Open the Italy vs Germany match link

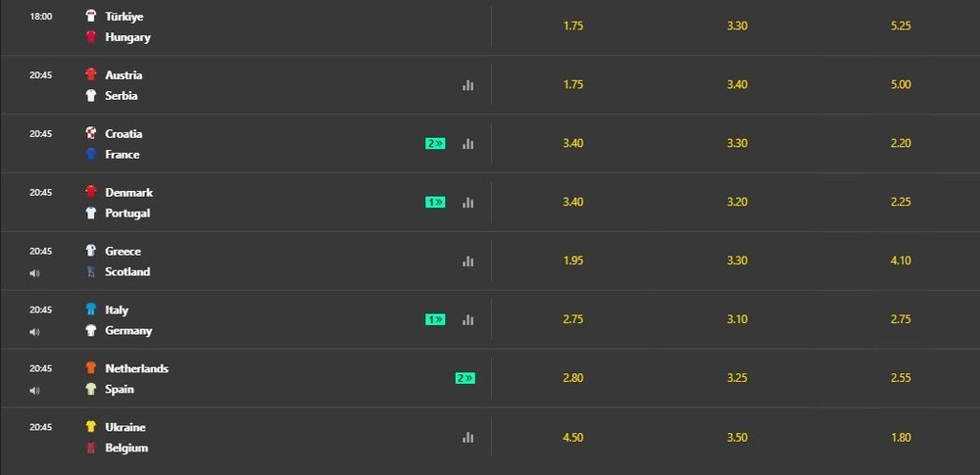tap(128, 320)
